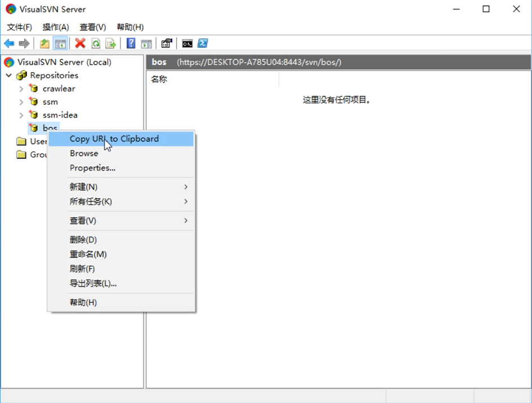Screen dimensions: 532x403
Task: Click the red X delete icon
Action: pos(80,43)
